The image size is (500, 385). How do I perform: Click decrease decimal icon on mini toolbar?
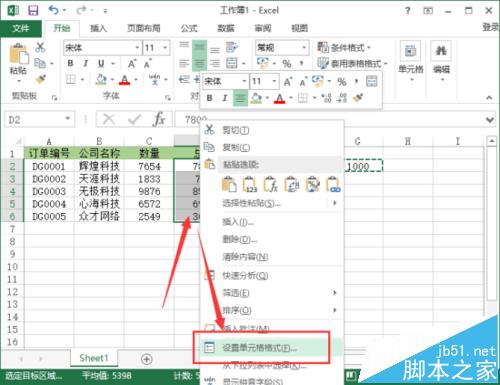[x=342, y=98]
